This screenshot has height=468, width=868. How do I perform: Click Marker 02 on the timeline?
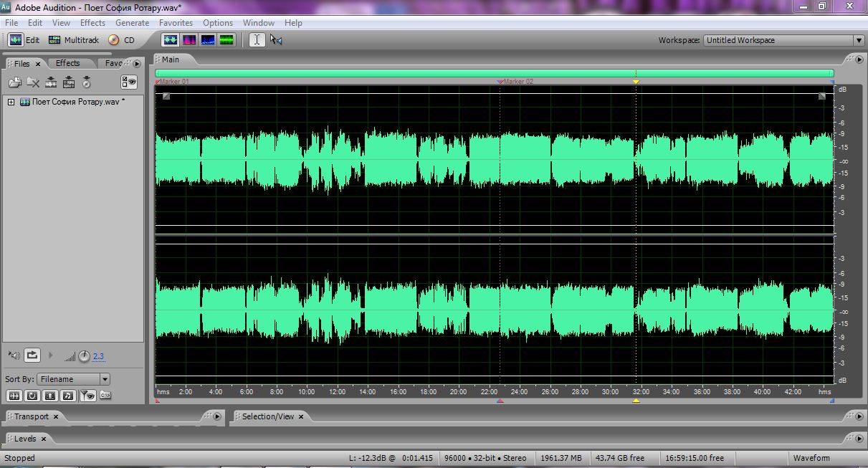pos(500,82)
